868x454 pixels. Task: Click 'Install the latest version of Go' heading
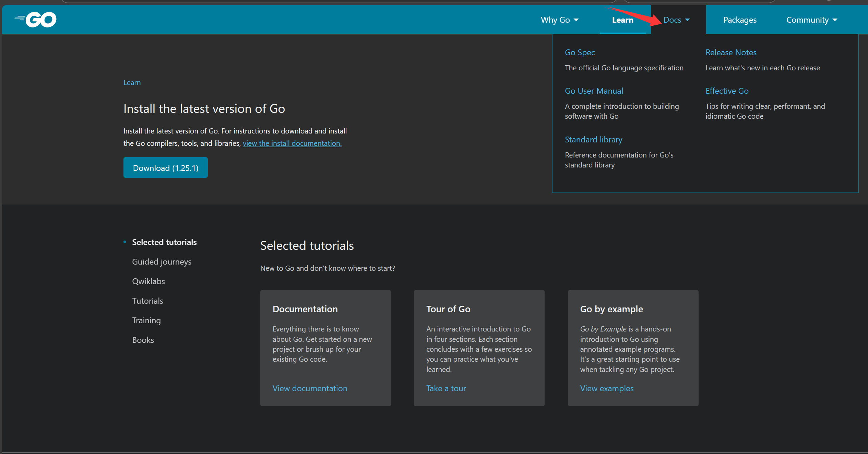pyautogui.click(x=204, y=109)
